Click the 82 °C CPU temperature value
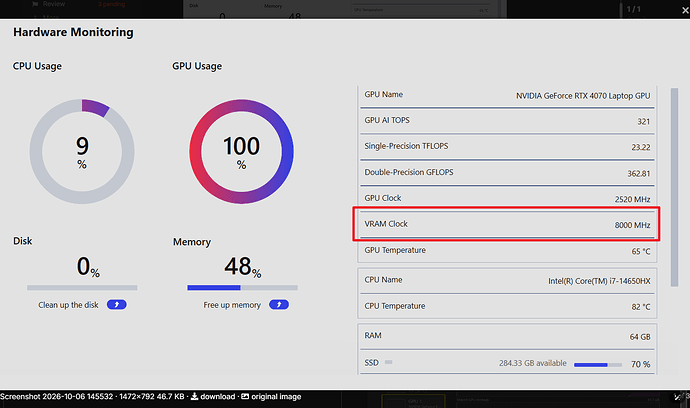This screenshot has width=690, height=408. (641, 307)
